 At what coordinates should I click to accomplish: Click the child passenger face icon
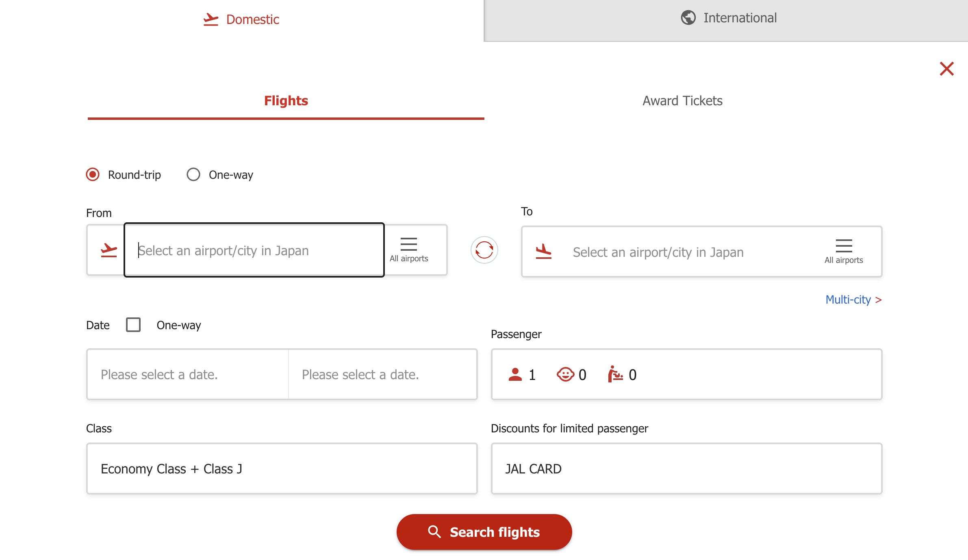565,374
